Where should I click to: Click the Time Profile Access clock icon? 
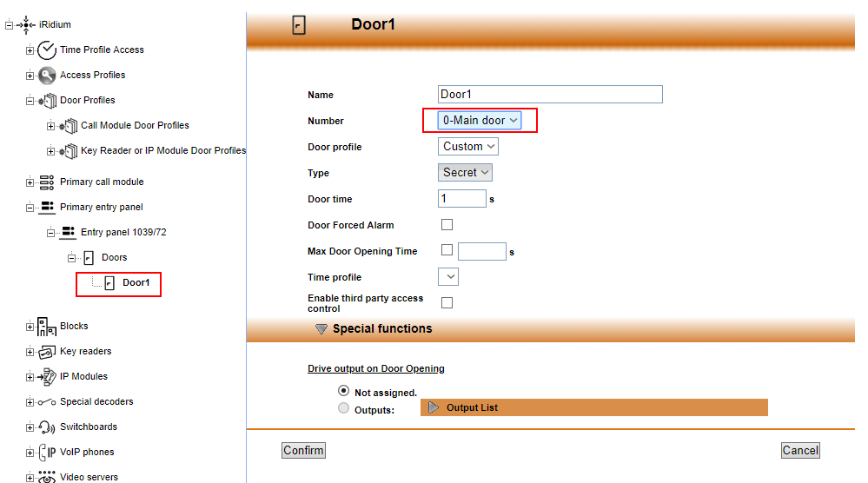(x=47, y=50)
